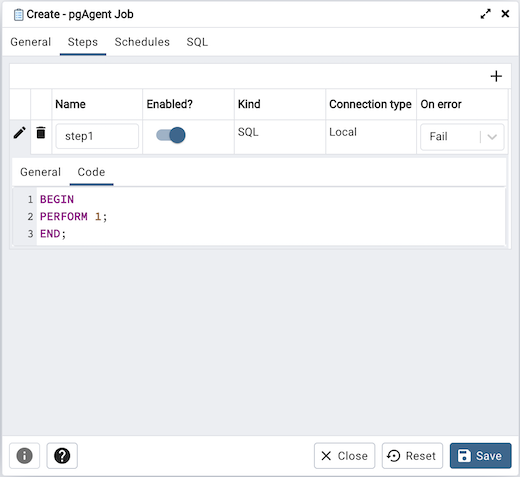Click the step1 name input field
Image resolution: width=520 pixels, height=477 pixels.
(x=97, y=136)
